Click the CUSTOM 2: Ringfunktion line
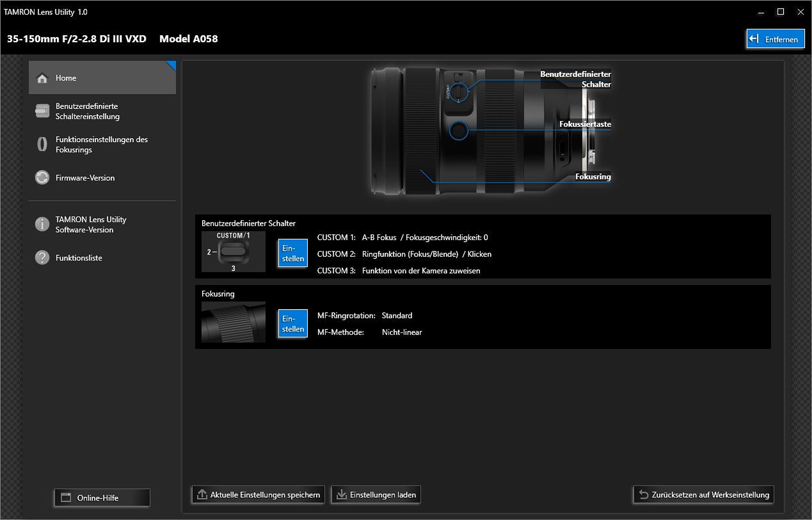812x520 pixels. pyautogui.click(x=404, y=254)
